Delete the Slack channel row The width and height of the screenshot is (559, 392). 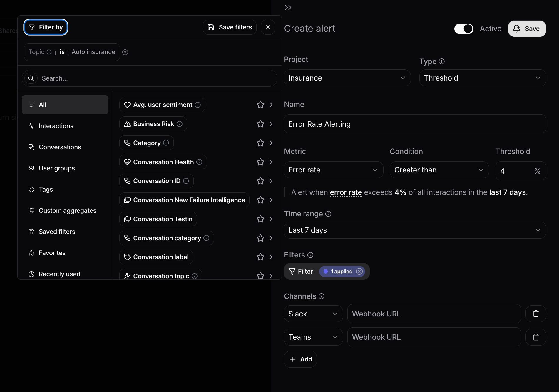[536, 314]
